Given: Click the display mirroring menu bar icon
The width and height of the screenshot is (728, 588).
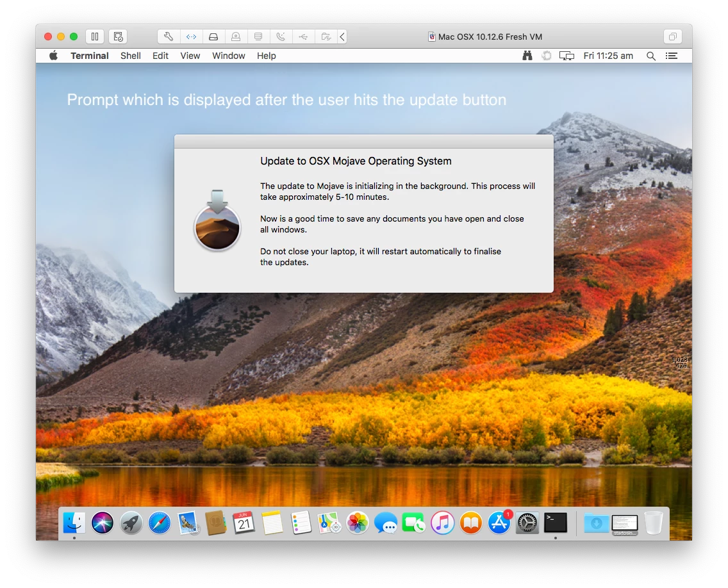Looking at the screenshot, I should (567, 56).
